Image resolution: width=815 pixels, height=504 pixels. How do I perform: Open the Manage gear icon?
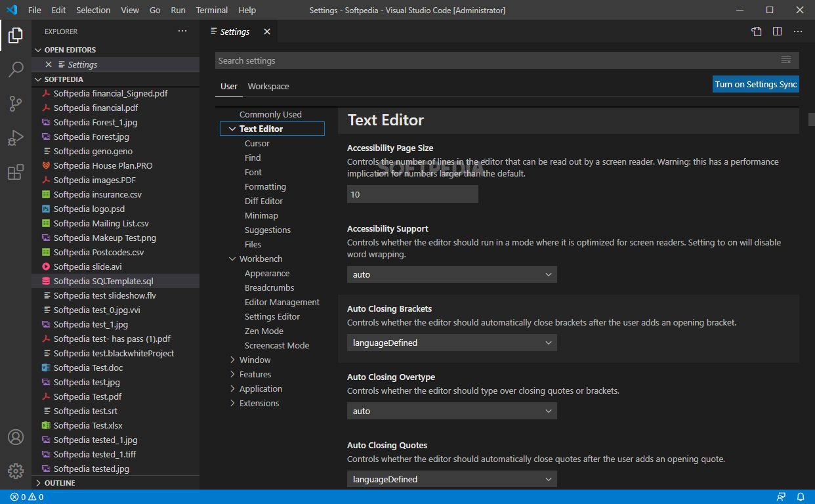point(16,471)
